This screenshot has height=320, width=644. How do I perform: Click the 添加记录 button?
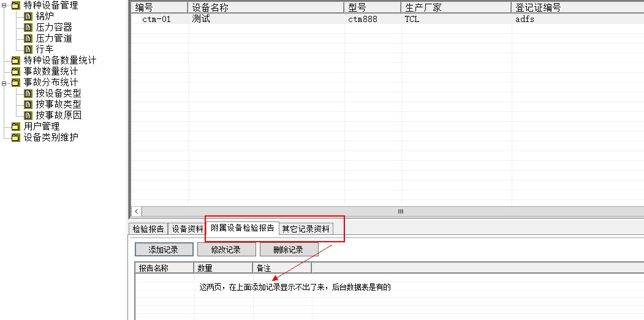click(x=164, y=250)
